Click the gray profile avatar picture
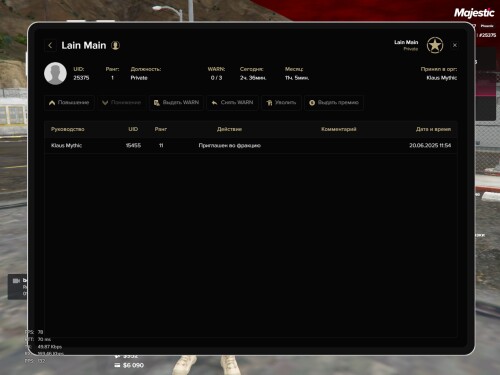The width and height of the screenshot is (500, 375). pos(55,73)
